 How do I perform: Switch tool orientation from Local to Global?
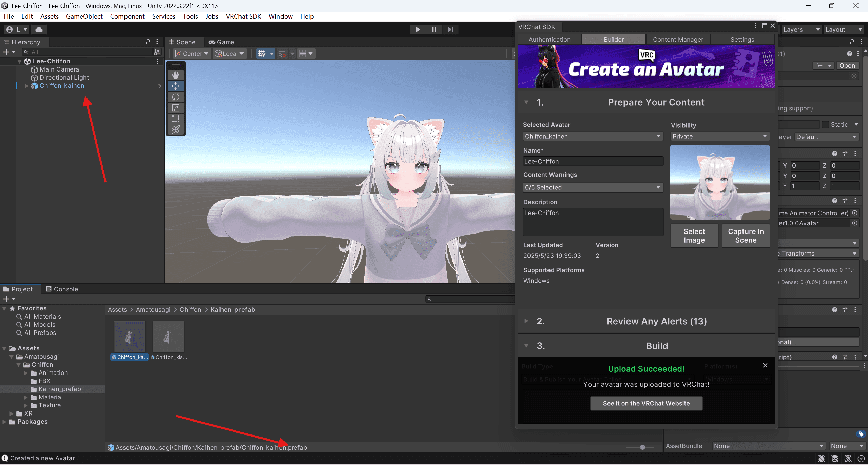[x=230, y=53]
